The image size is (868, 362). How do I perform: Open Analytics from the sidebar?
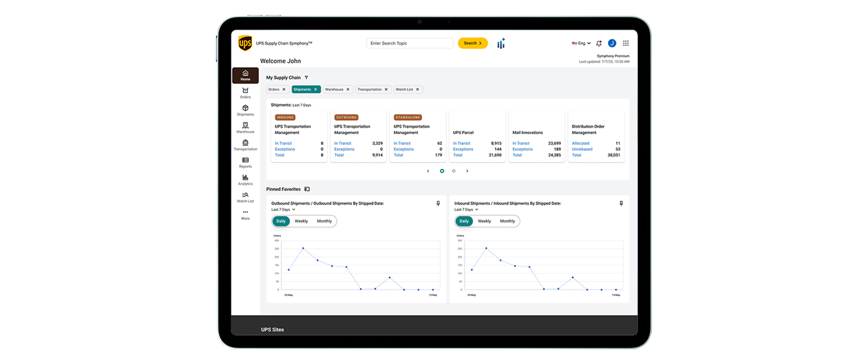245,180
